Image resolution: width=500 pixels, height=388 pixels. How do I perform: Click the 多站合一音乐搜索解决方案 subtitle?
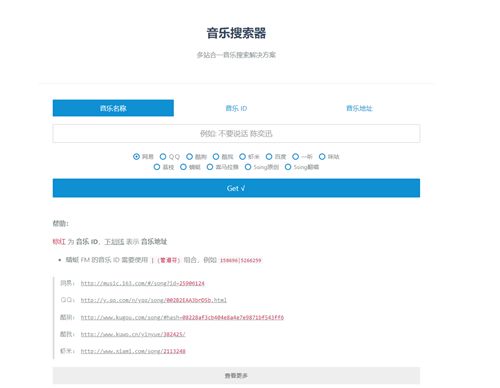[236, 55]
